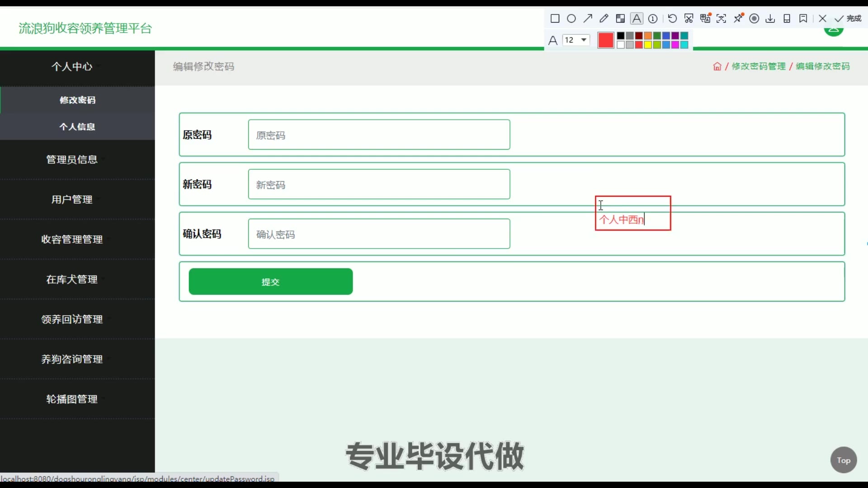The width and height of the screenshot is (868, 488).
Task: Save the screenshot with download icon
Action: click(770, 19)
